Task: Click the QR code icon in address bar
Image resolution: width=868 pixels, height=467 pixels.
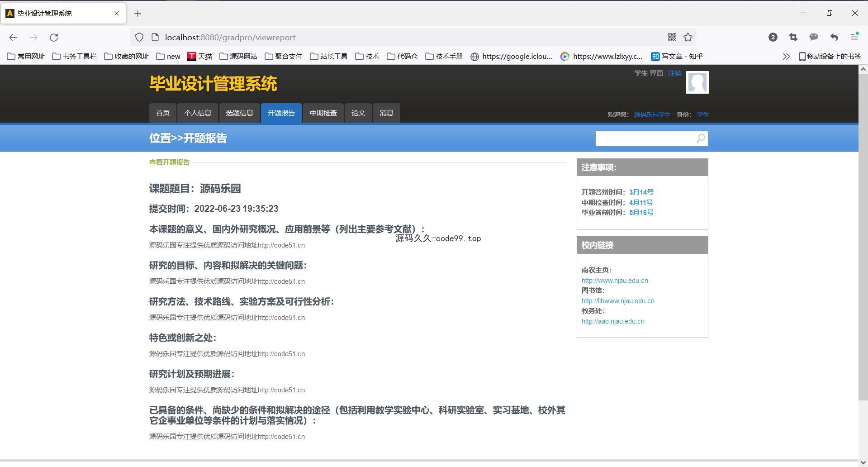Action: tap(672, 38)
